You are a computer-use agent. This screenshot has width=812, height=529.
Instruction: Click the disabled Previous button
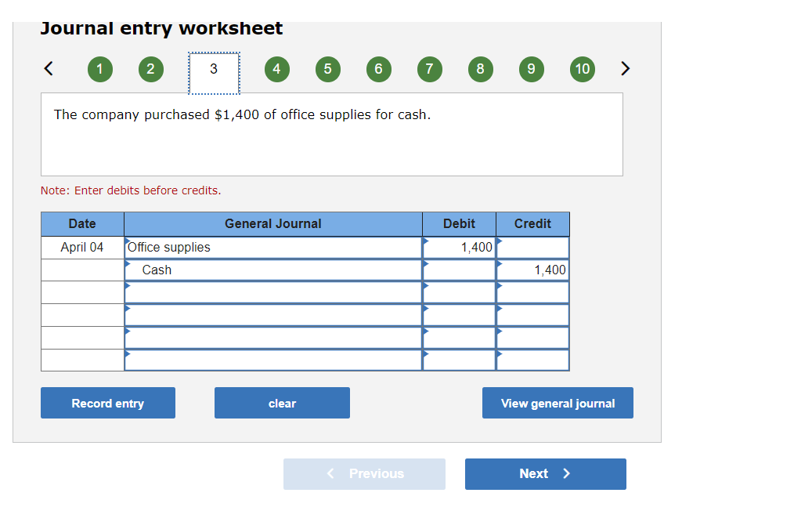click(364, 474)
